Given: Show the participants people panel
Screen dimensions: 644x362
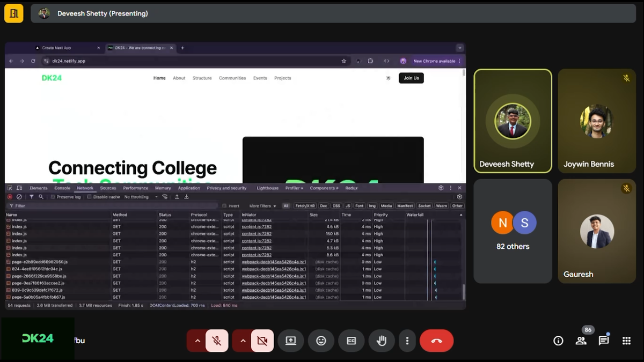Looking at the screenshot, I should (x=581, y=341).
